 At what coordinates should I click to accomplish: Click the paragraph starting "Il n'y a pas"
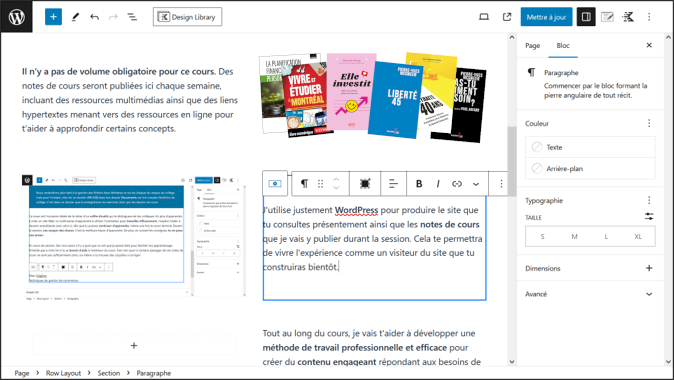click(130, 100)
